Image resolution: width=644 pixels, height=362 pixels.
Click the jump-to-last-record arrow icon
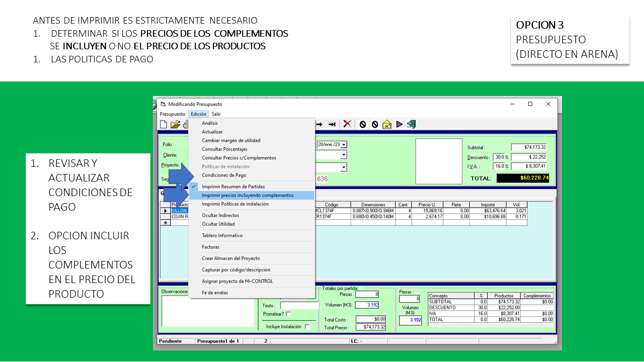click(332, 124)
